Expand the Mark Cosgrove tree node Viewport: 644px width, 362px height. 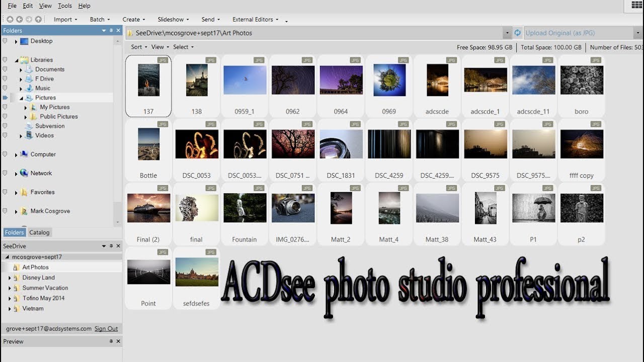coord(16,212)
